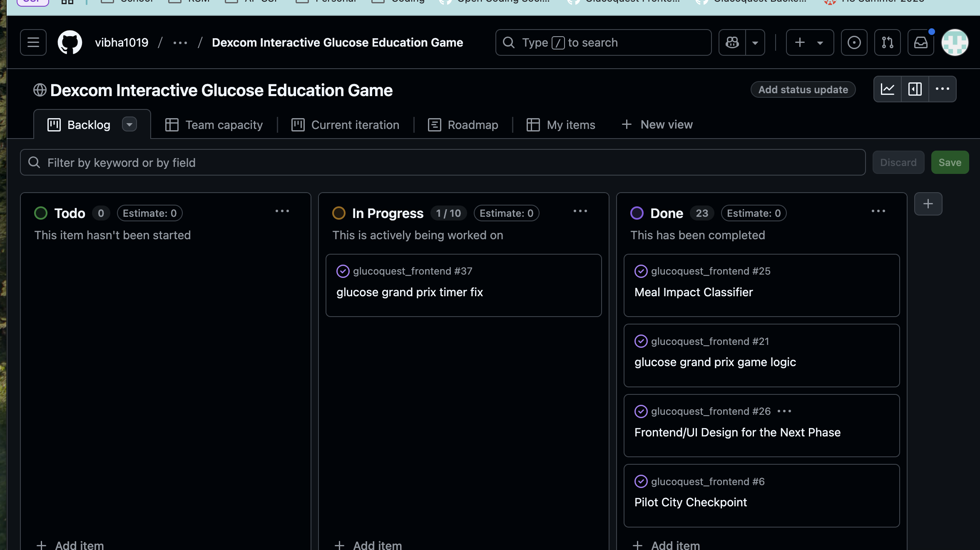Image resolution: width=980 pixels, height=550 pixels.
Task: Click the Discard button
Action: [x=898, y=162]
